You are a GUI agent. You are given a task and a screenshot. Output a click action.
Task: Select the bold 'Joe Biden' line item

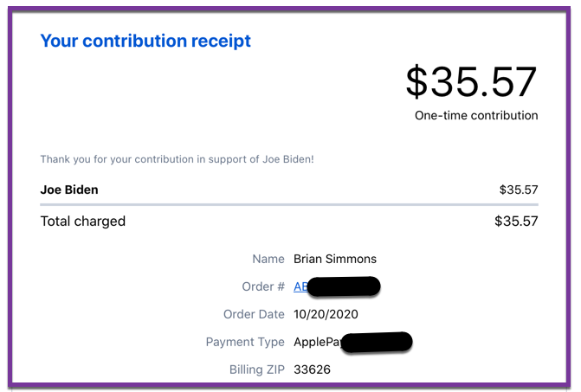[69, 190]
